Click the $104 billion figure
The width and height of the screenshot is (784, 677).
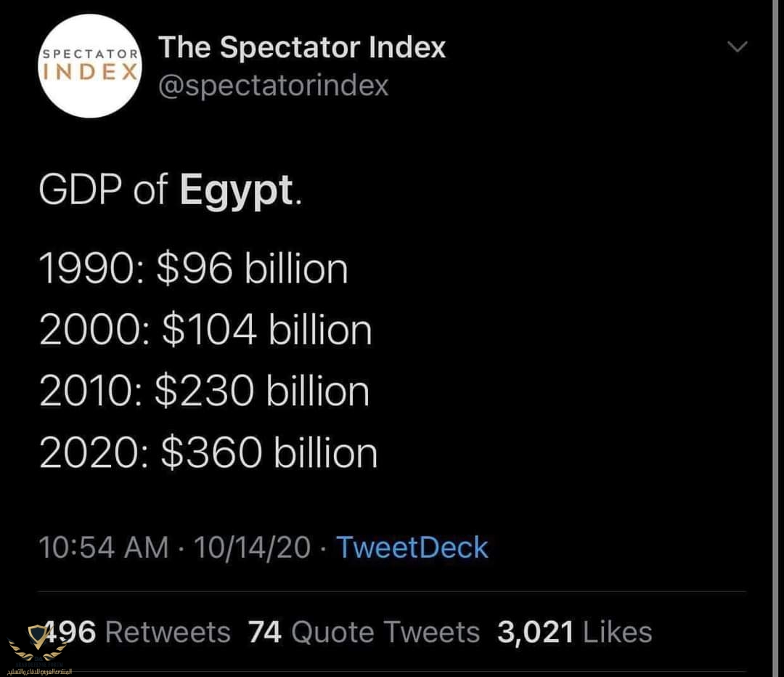click(266, 331)
